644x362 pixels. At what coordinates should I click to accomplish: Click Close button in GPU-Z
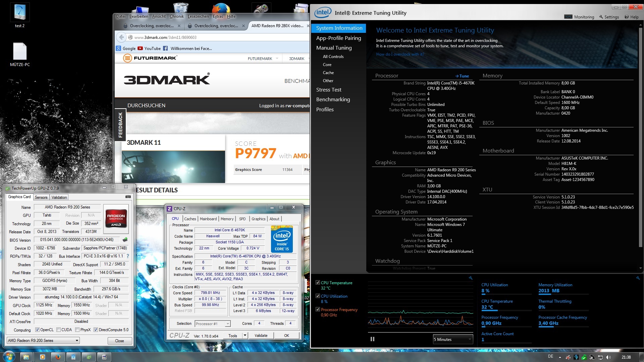(119, 341)
